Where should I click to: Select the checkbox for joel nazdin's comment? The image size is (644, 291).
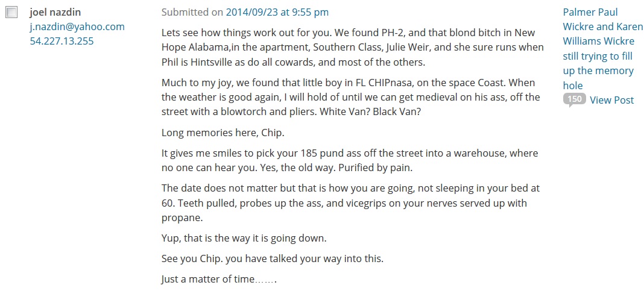[x=11, y=13]
